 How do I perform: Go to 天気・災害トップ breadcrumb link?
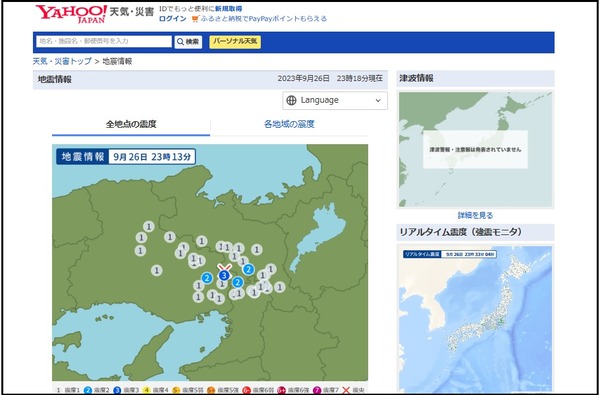click(x=62, y=61)
